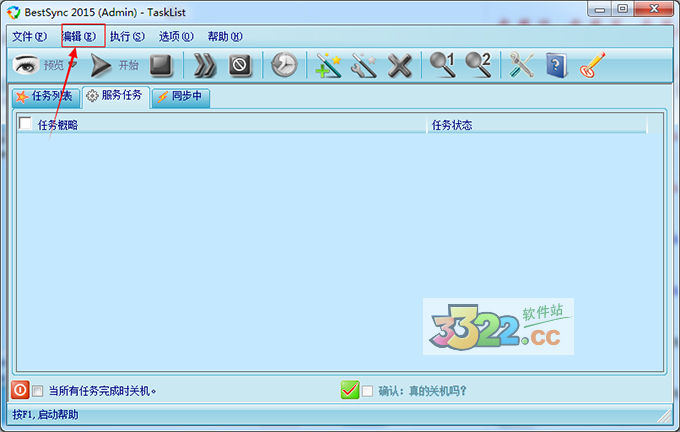Open the Preview dropdown arrow
This screenshot has height=432, width=680.
pos(73,65)
